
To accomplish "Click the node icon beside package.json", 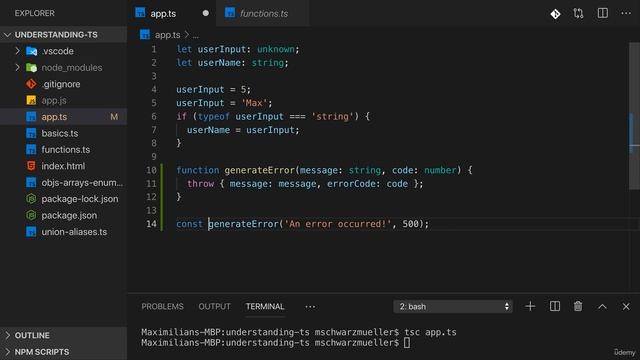I will (31, 215).
